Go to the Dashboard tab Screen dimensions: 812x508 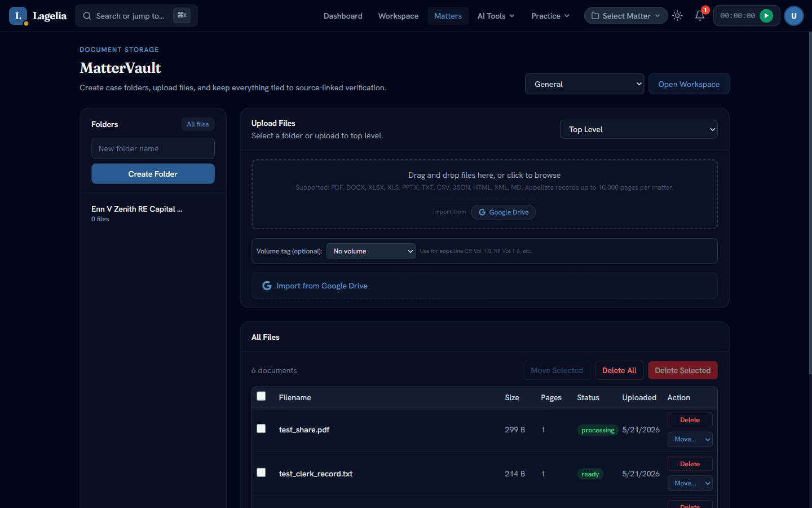[x=343, y=16]
